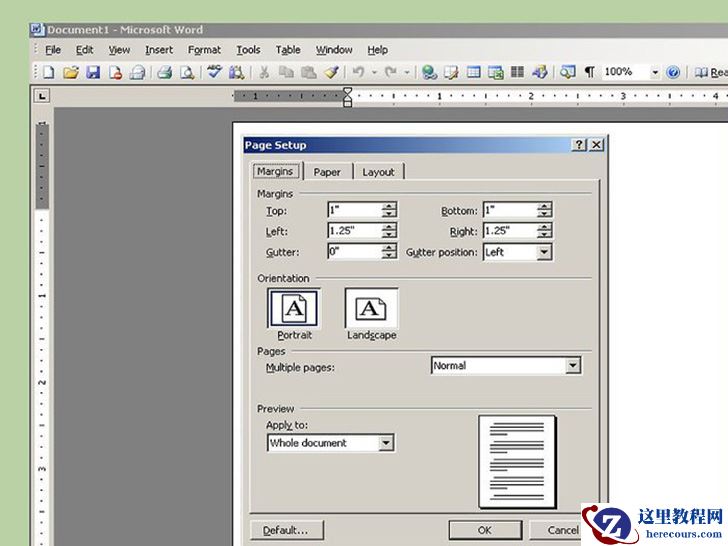The image size is (728, 546).
Task: Click the Permission icon on the toolbar
Action: [115, 72]
